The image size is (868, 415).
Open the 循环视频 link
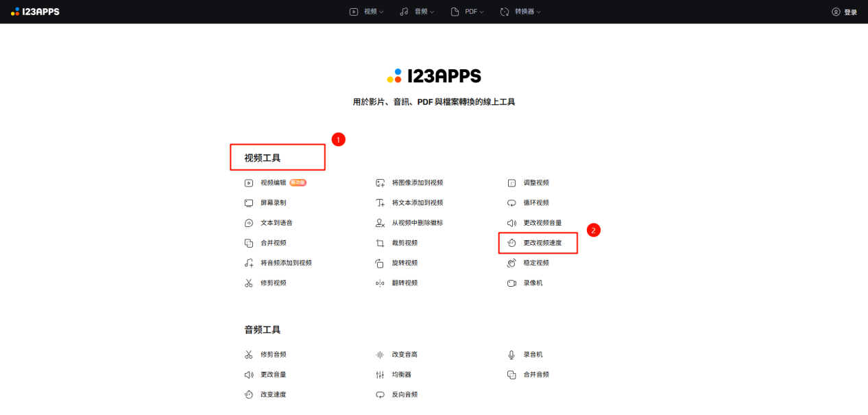pos(536,203)
